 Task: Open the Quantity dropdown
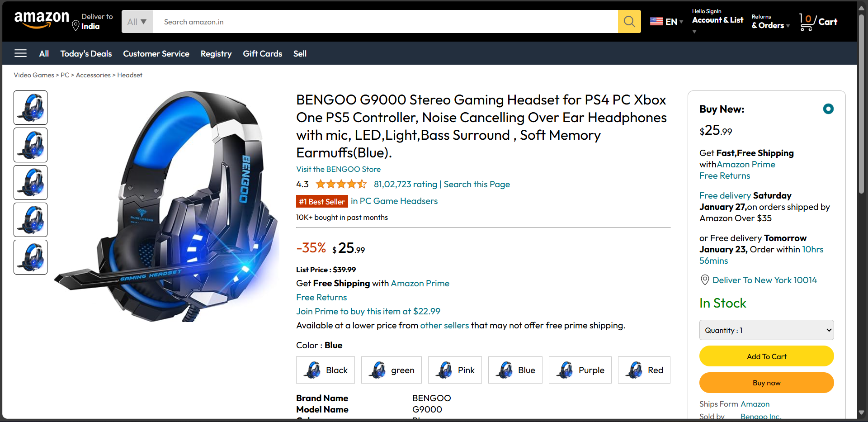coord(766,330)
